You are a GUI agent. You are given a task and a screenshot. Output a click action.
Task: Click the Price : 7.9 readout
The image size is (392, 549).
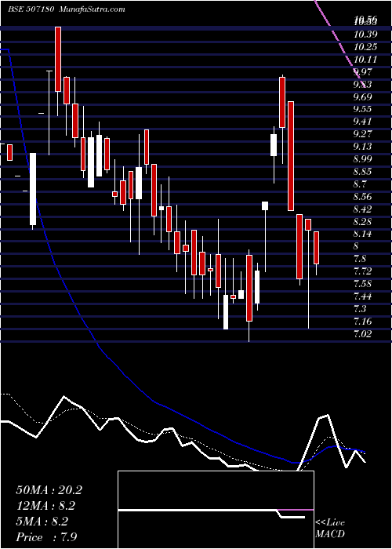46,536
